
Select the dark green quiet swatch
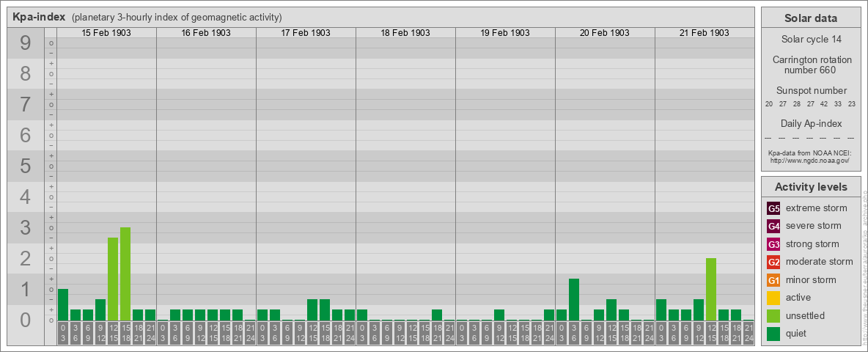(773, 334)
